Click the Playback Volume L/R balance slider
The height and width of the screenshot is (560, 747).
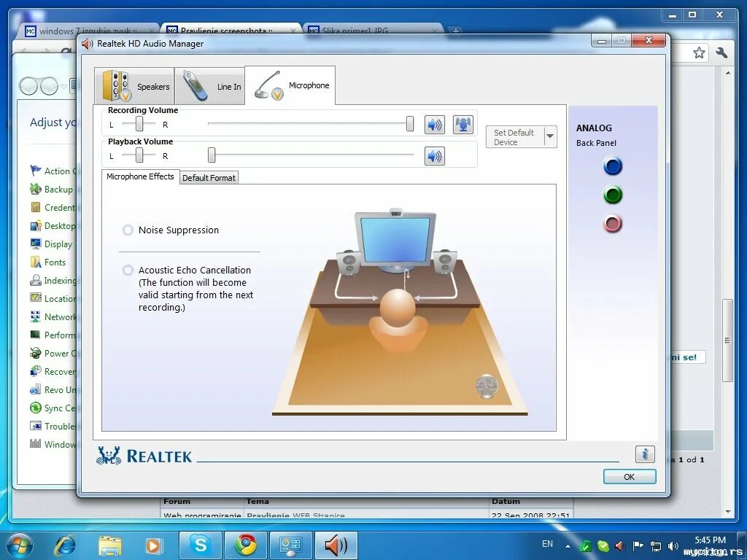[x=139, y=155]
